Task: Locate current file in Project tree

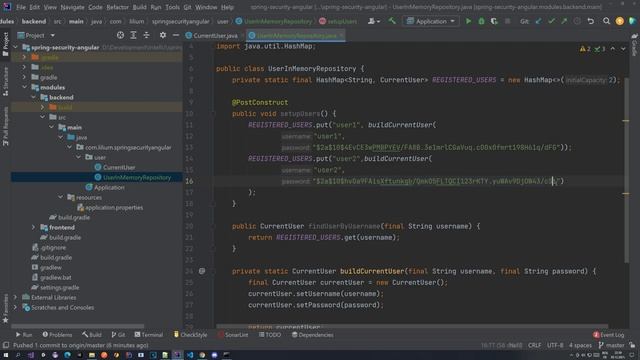Action: coord(120,36)
